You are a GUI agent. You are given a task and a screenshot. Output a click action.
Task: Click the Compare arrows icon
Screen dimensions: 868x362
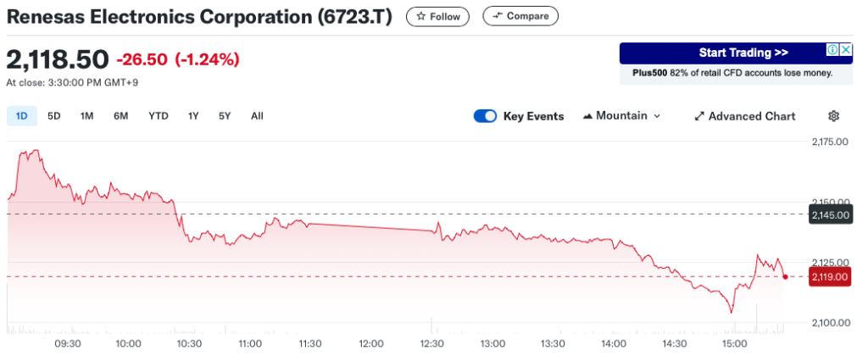[x=498, y=16]
